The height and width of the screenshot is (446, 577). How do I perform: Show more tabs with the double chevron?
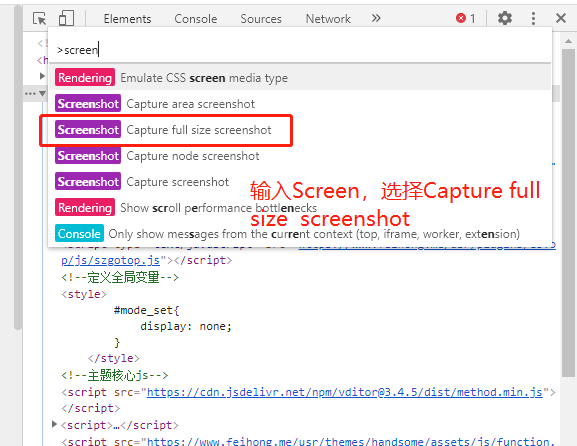click(376, 18)
